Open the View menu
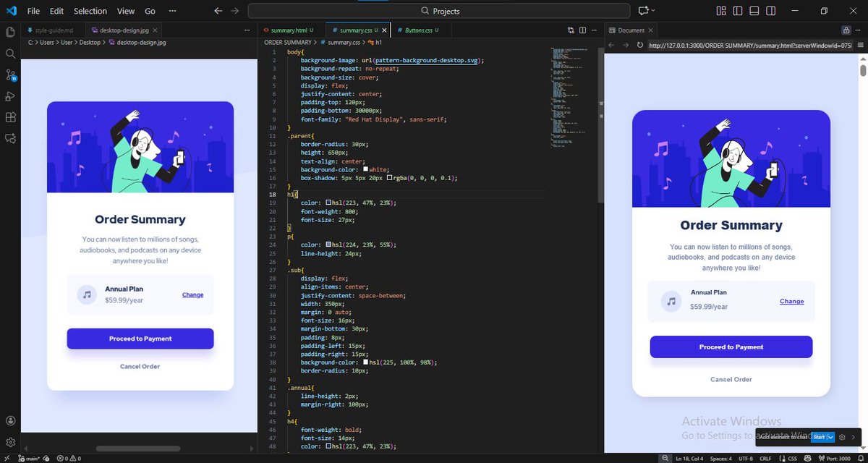 click(x=126, y=11)
